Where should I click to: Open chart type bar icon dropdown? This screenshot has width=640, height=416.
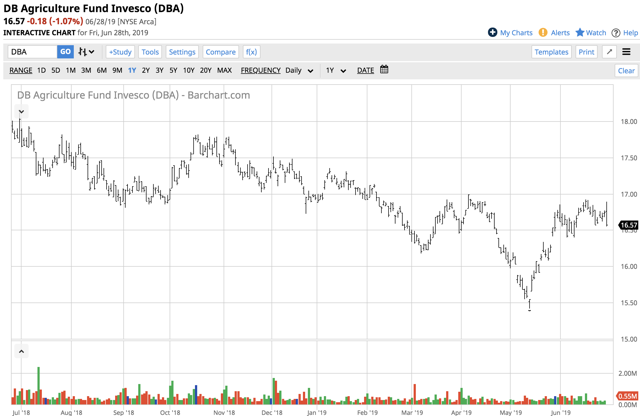[x=86, y=52]
